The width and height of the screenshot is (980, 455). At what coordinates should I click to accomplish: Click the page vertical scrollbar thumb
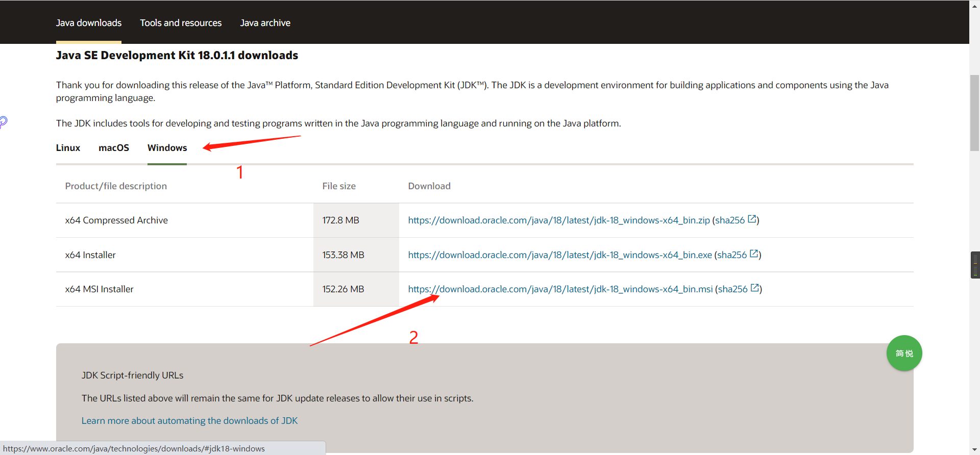974,113
